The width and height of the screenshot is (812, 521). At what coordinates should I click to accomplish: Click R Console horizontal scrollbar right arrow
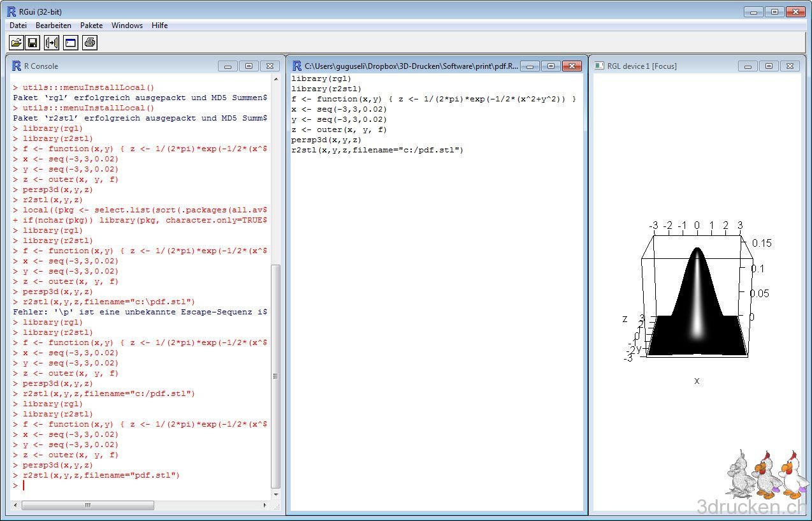tap(266, 505)
